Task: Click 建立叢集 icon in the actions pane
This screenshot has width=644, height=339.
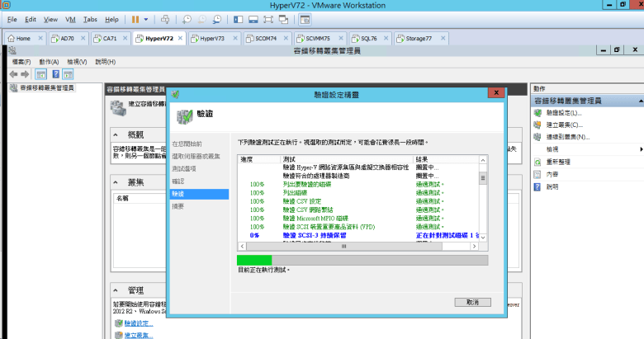Action: (537, 125)
